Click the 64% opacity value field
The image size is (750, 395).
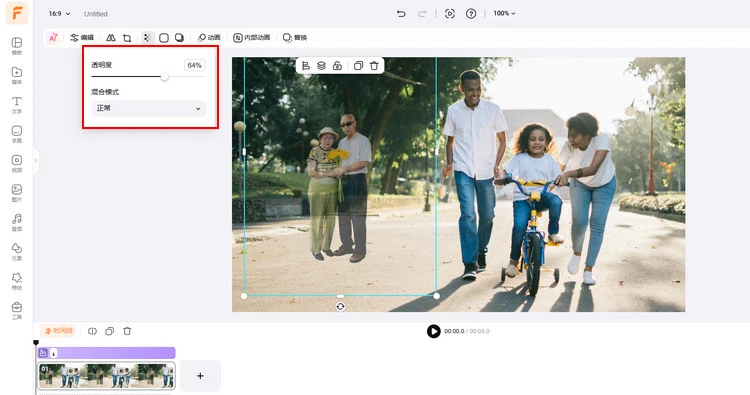pyautogui.click(x=194, y=65)
